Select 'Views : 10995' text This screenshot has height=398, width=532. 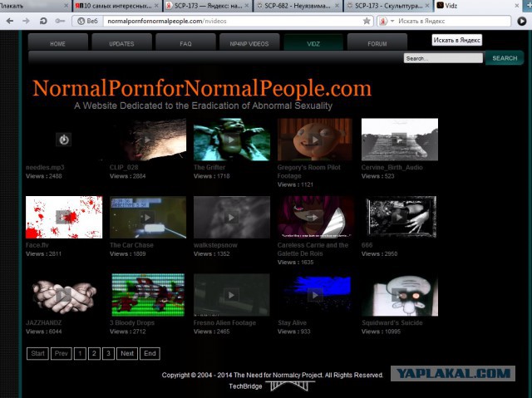pos(381,332)
